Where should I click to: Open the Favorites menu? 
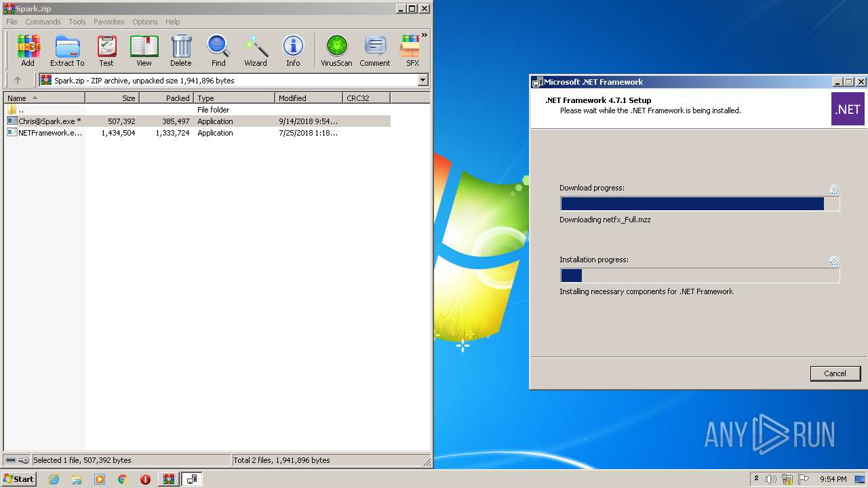pyautogui.click(x=109, y=22)
